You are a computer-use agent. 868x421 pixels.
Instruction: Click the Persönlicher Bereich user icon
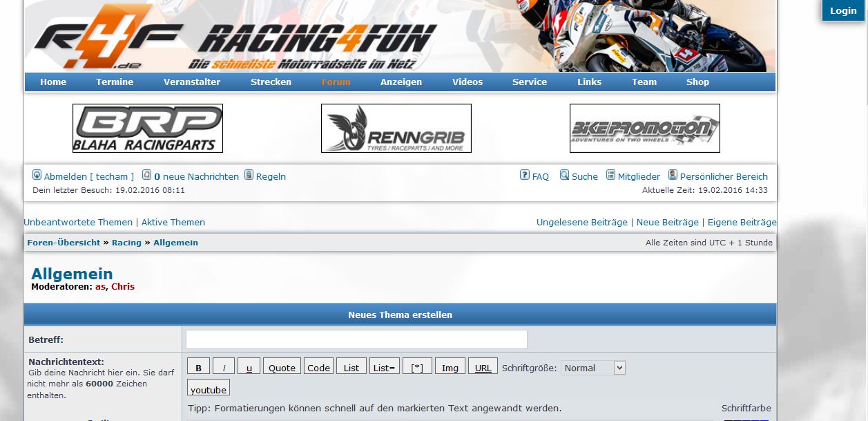(x=673, y=176)
